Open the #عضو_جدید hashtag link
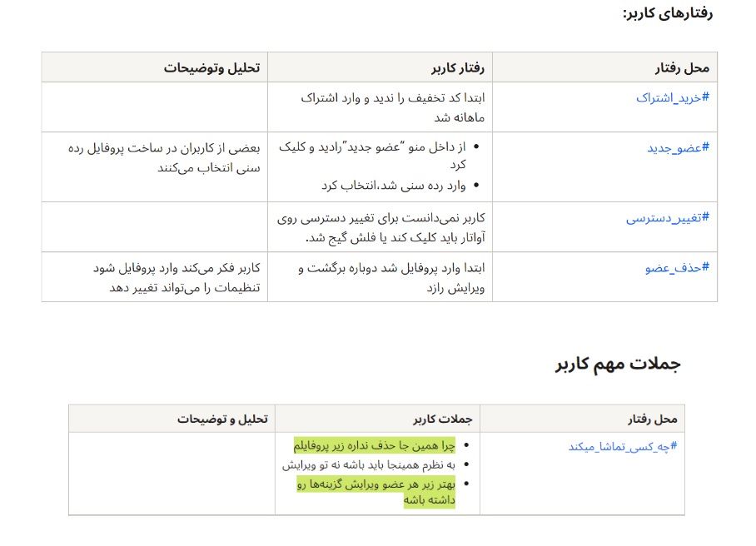This screenshot has width=756, height=546. (678, 148)
